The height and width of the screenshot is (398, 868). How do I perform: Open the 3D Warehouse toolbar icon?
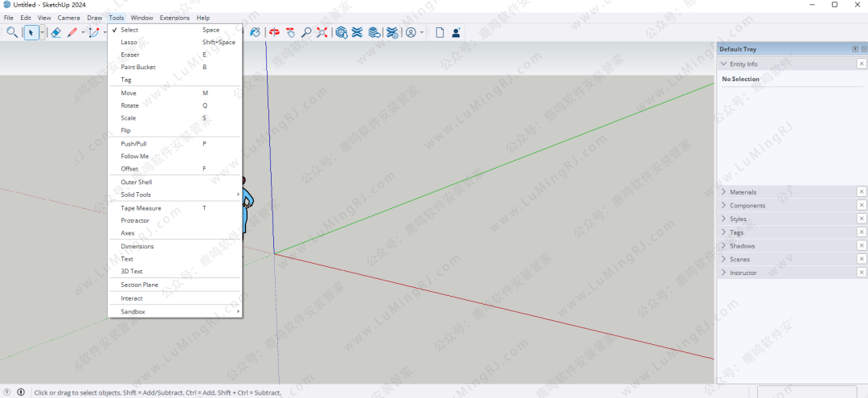click(x=342, y=32)
